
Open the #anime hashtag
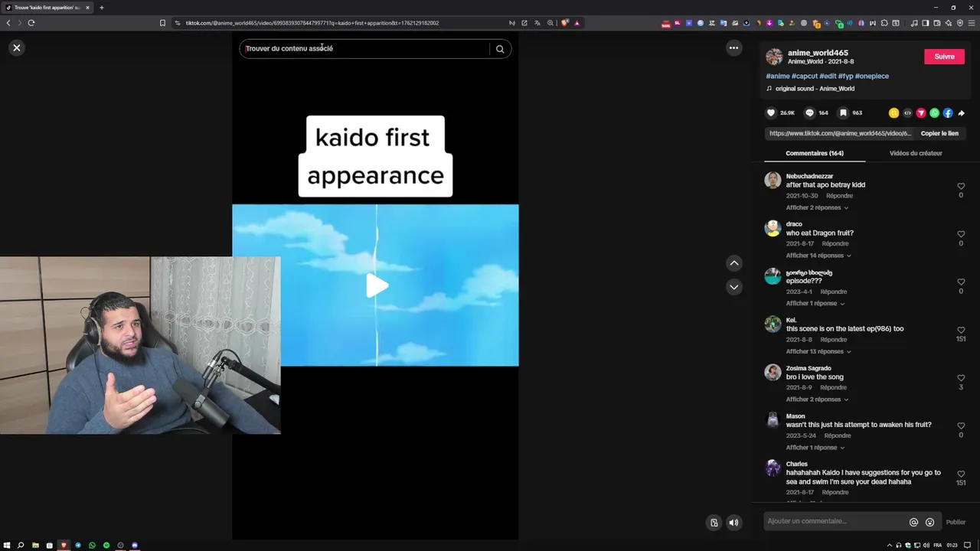coord(777,76)
